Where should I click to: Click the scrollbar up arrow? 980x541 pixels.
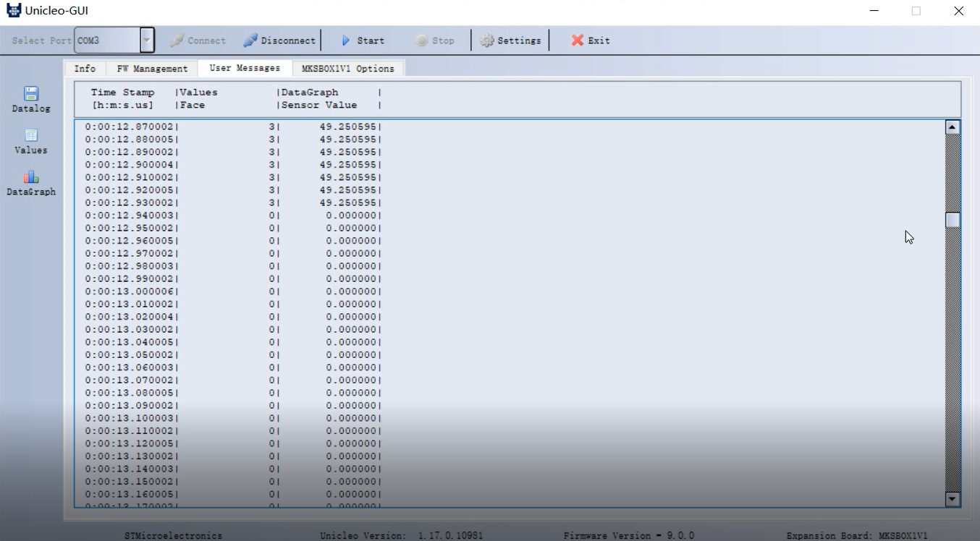click(x=952, y=127)
